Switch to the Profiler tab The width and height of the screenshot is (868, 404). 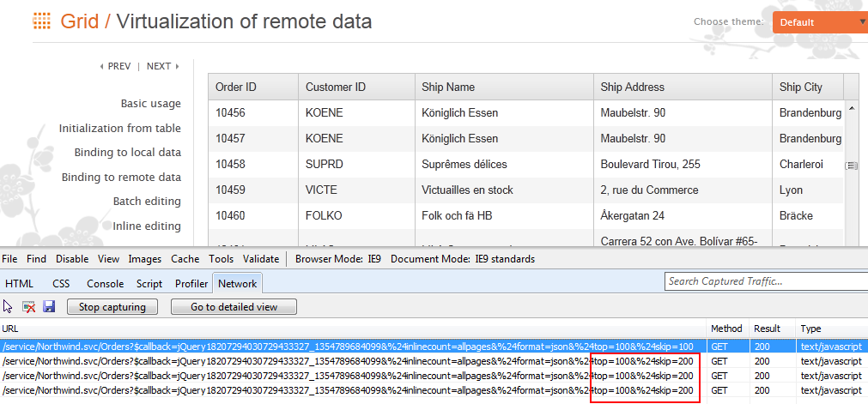[x=191, y=283]
